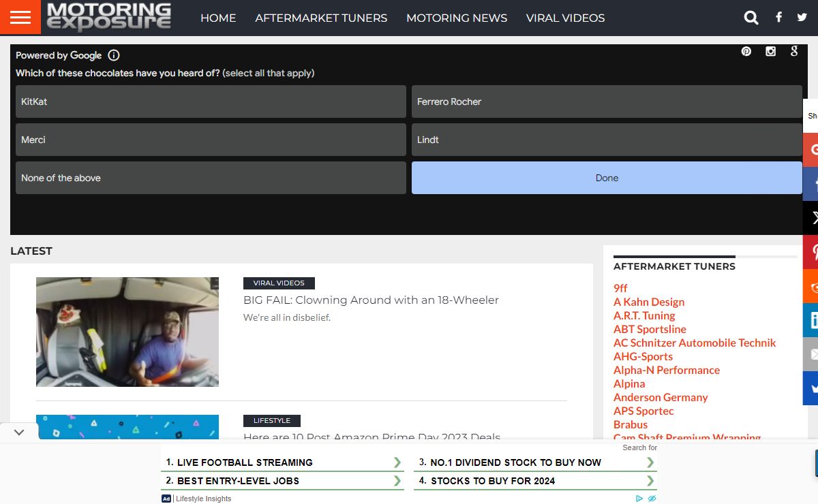Share via LinkedIn button in share sidebar
Image resolution: width=818 pixels, height=504 pixels.
coord(811,320)
